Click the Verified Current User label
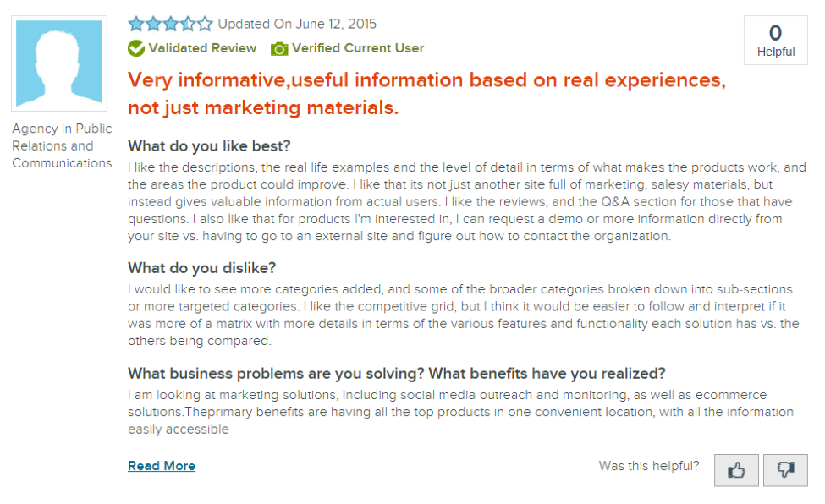 [358, 48]
